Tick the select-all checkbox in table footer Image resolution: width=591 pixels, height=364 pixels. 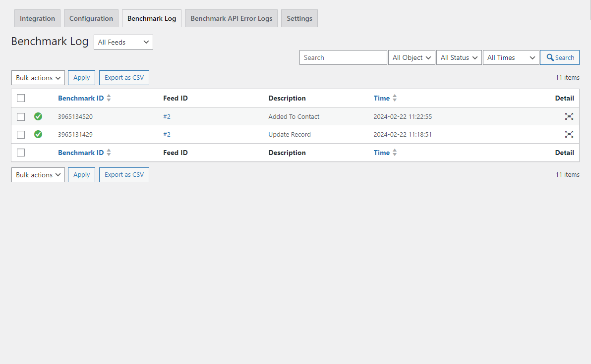[21, 153]
